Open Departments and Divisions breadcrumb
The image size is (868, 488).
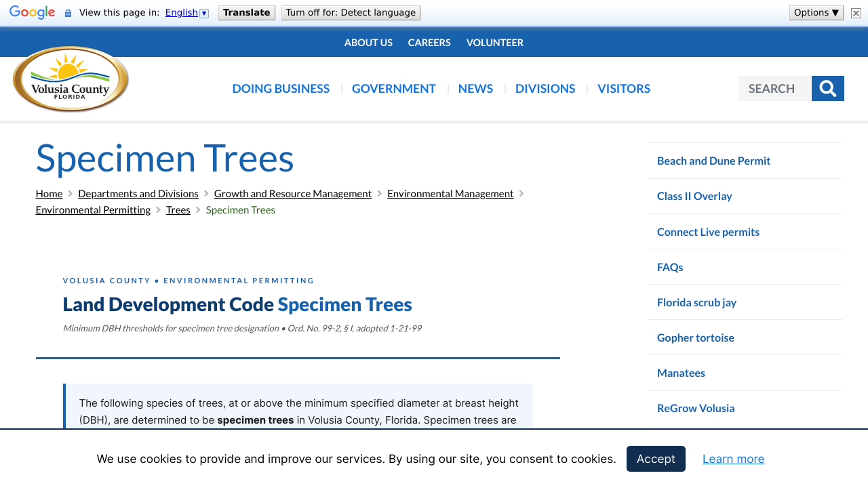point(138,193)
